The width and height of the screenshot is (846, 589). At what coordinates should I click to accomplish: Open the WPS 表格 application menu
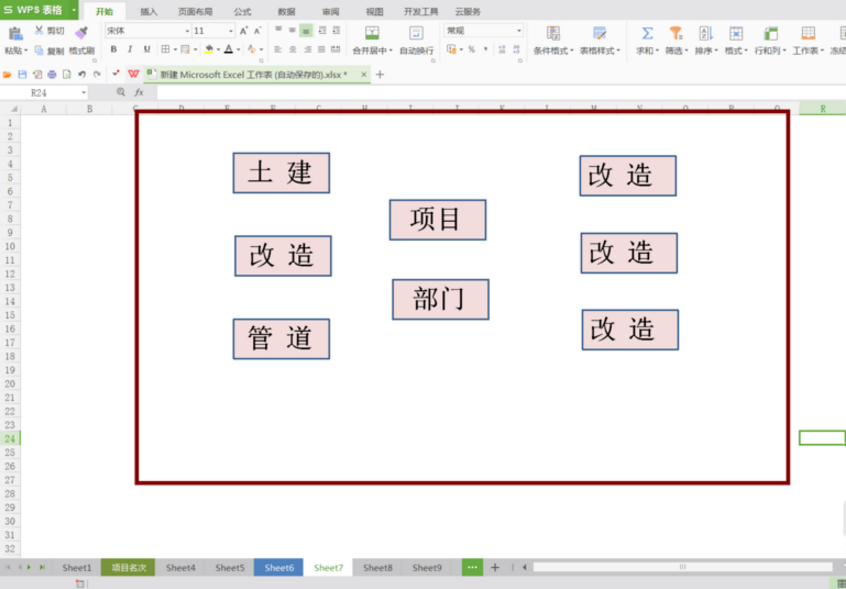39,10
